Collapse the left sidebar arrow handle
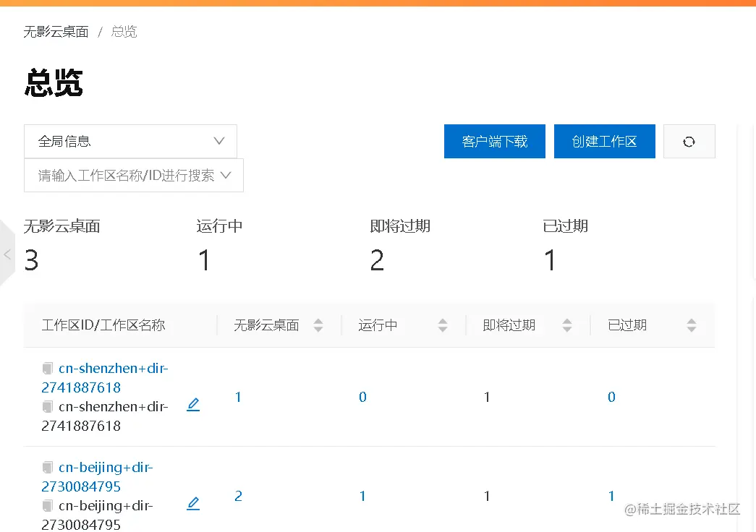The image size is (756, 532). click(x=7, y=254)
